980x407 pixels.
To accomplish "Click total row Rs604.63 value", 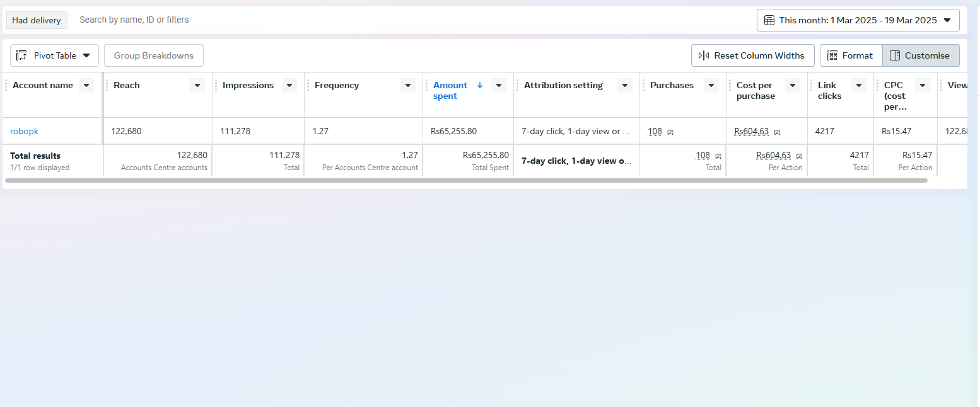I will (773, 155).
